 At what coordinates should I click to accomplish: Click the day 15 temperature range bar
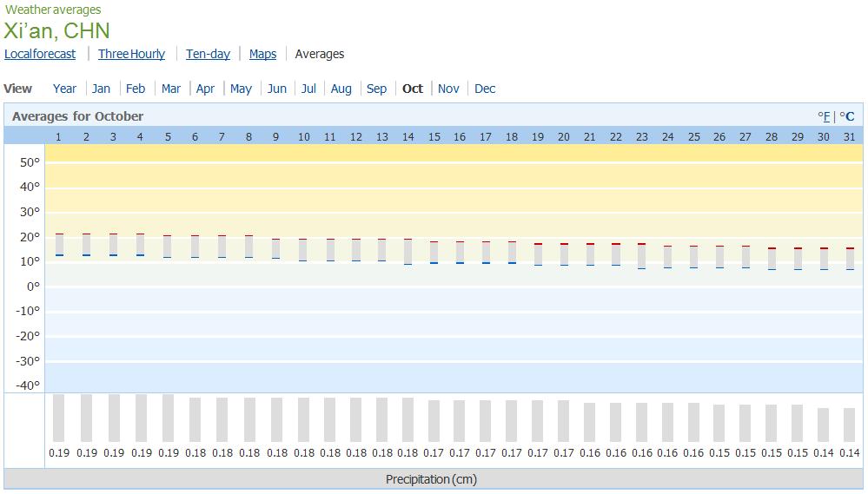pos(434,253)
